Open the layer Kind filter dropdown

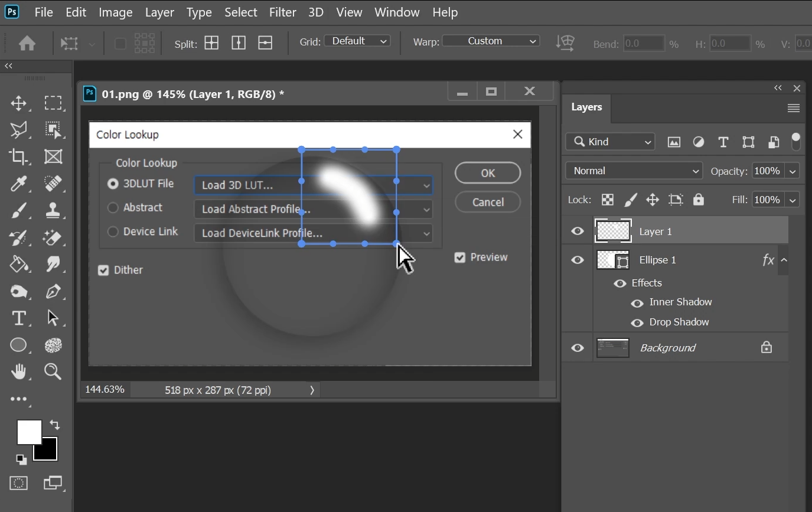[x=611, y=142]
